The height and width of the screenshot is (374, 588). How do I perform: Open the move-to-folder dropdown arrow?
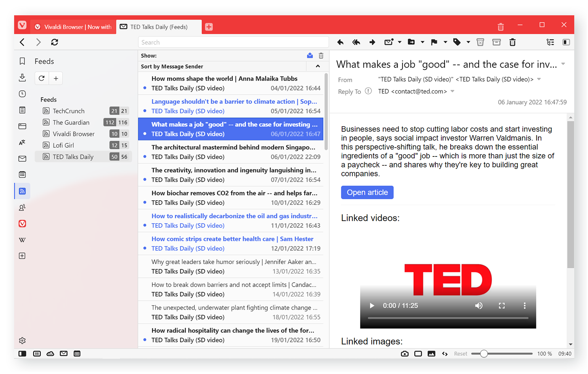click(x=422, y=42)
